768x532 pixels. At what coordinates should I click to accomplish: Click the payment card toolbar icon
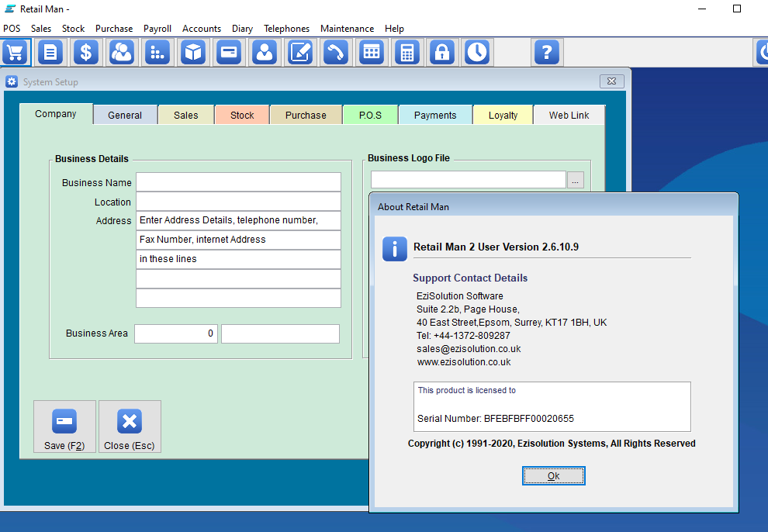pos(229,53)
